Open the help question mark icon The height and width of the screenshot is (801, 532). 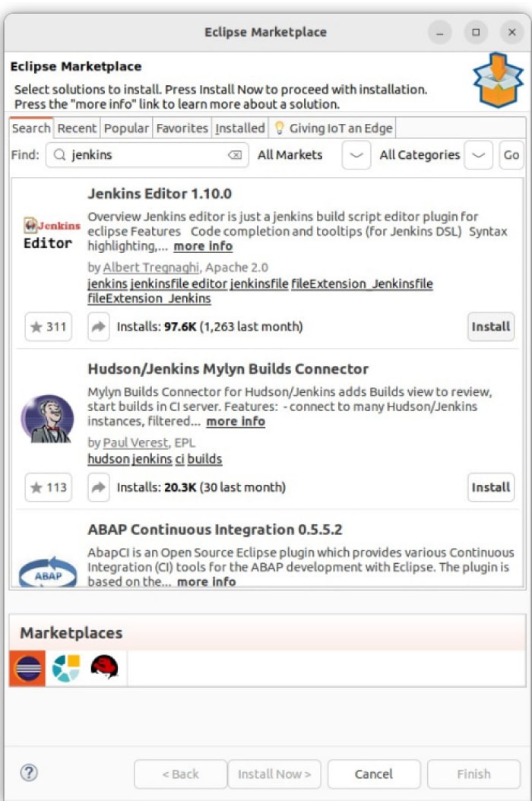click(29, 772)
